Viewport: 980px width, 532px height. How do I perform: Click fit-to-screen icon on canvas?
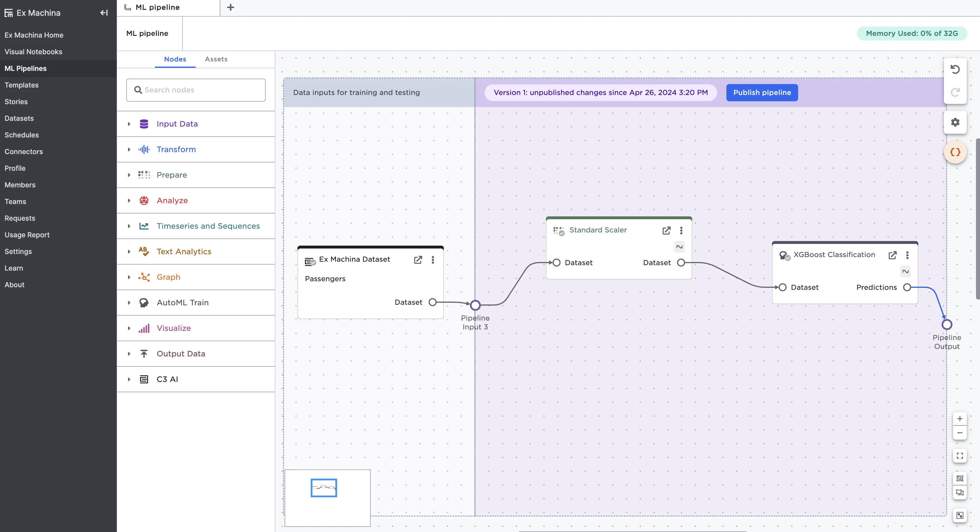[959, 455]
